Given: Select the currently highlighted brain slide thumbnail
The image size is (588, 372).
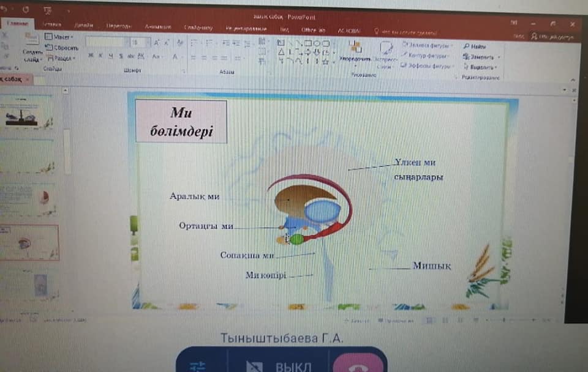Looking at the screenshot, I should 30,243.
